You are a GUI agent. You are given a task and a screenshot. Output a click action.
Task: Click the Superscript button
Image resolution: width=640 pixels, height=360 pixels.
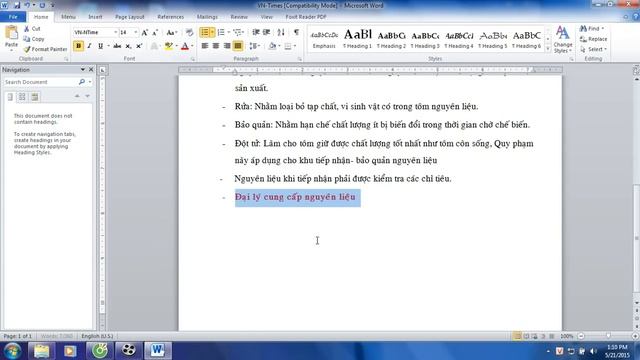139,46
